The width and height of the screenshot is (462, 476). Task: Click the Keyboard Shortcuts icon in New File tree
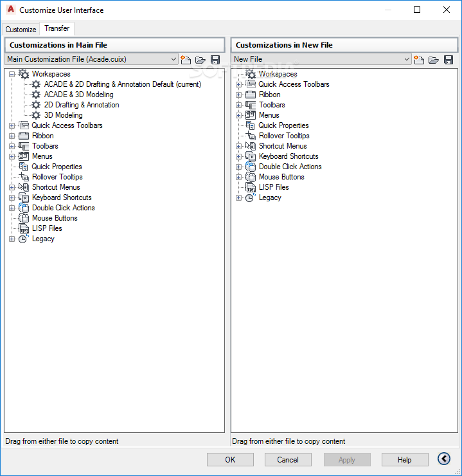(x=251, y=156)
